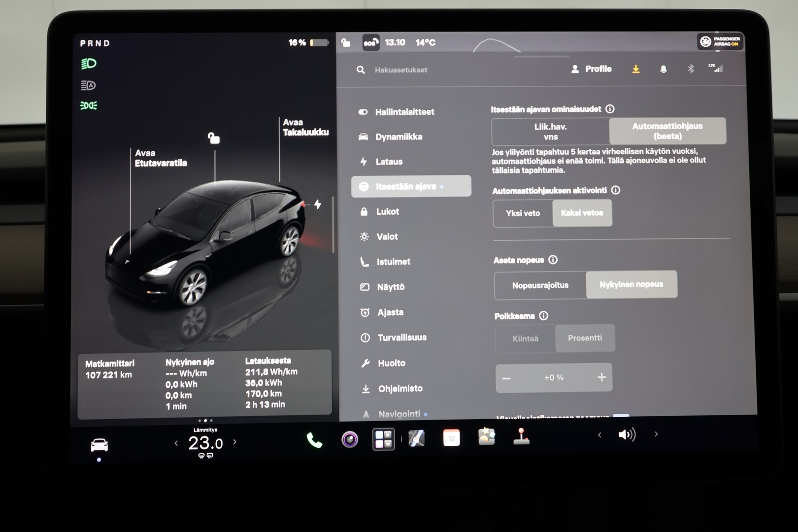
Task: Select Prosentti offset mode
Action: (x=585, y=338)
